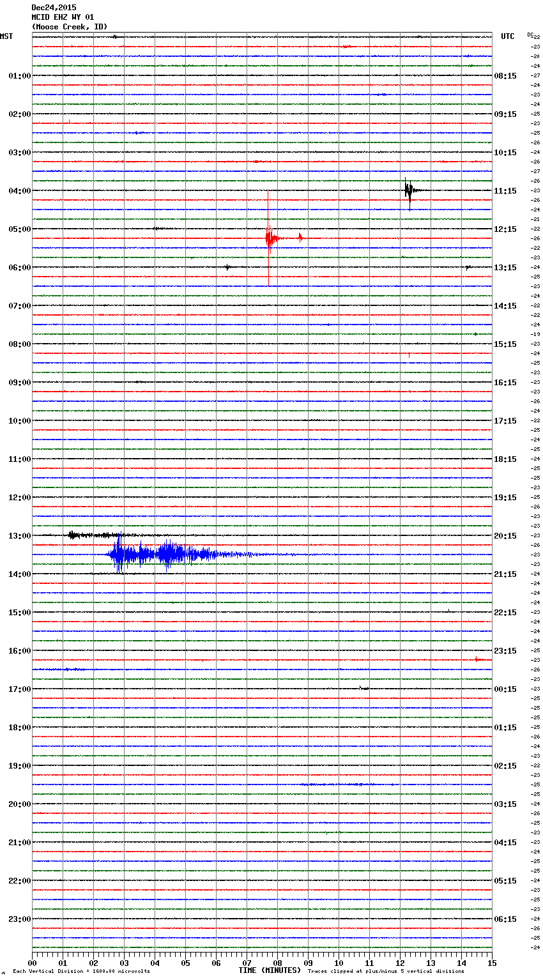Click the 08 tick label on the minutes axis

click(x=277, y=963)
